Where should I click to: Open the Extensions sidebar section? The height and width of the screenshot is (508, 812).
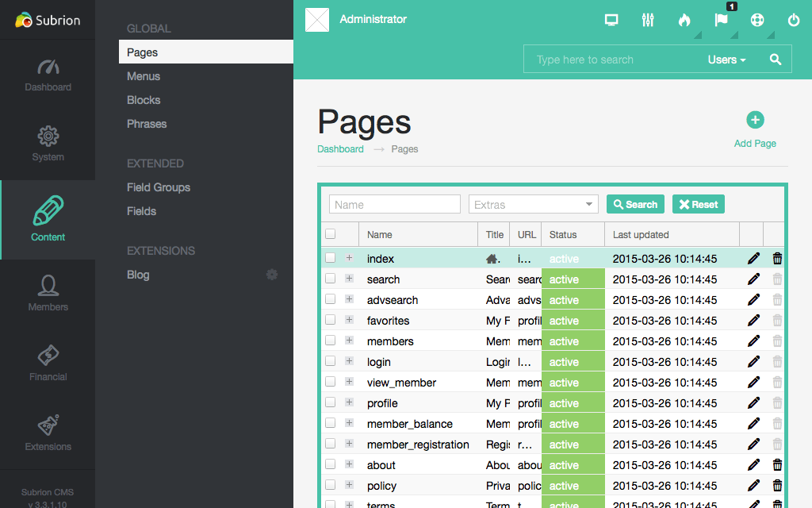(x=48, y=433)
